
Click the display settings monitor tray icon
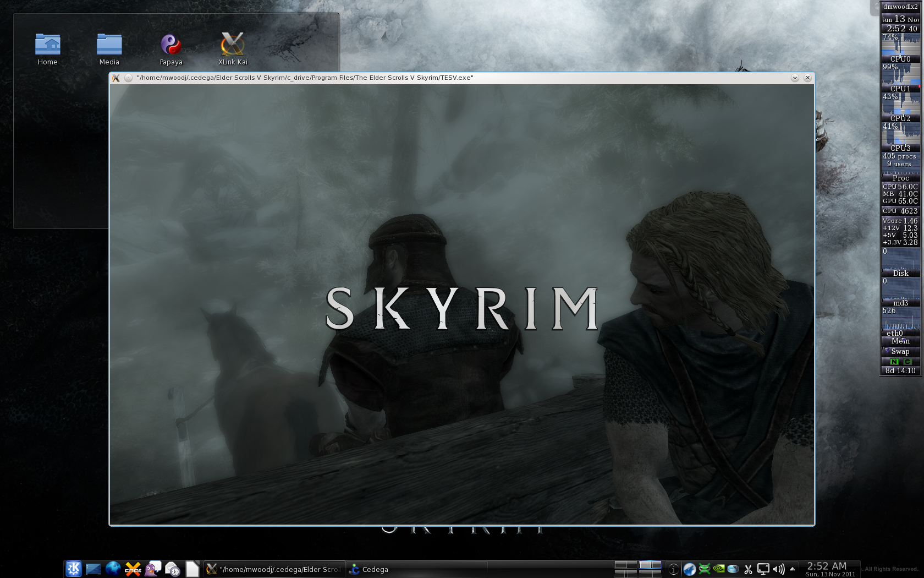pos(763,569)
